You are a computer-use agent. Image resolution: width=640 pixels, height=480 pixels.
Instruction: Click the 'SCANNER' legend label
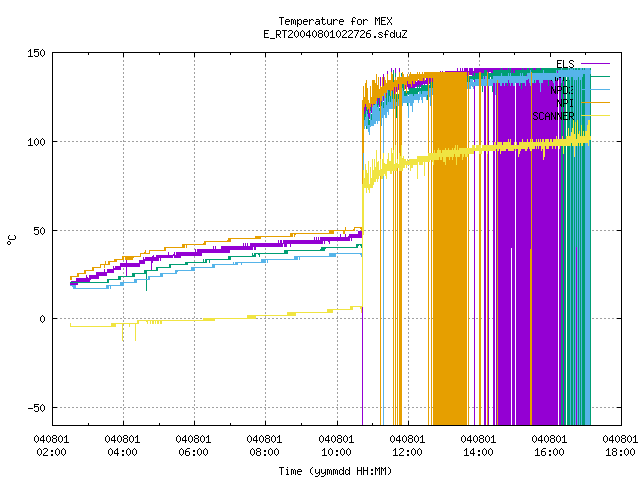(553, 116)
